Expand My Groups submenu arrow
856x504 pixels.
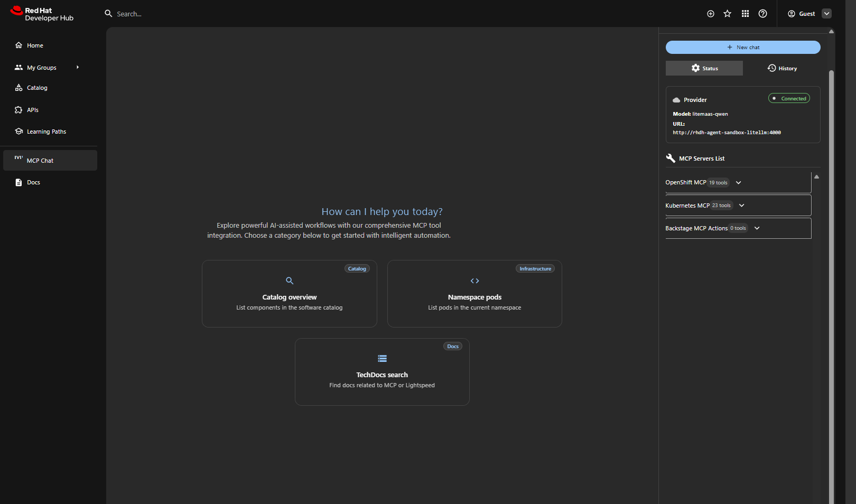[x=78, y=67]
